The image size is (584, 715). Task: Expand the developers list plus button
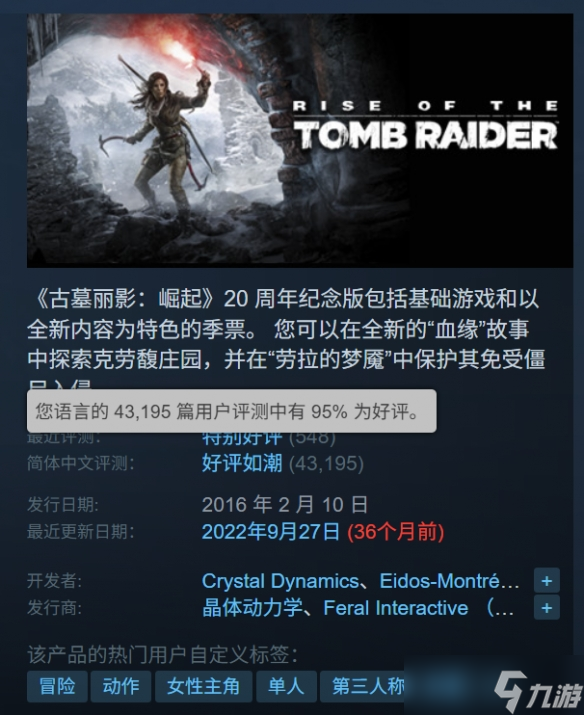(x=547, y=580)
